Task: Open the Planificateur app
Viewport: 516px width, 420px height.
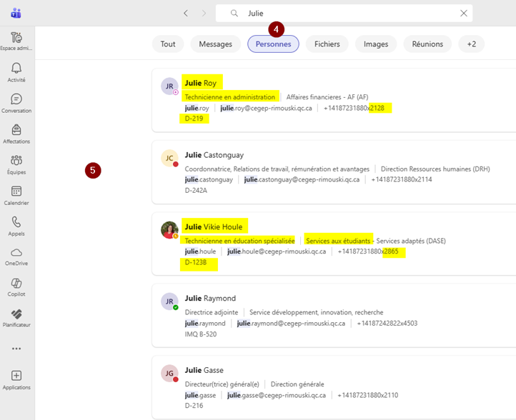Action: click(x=16, y=317)
